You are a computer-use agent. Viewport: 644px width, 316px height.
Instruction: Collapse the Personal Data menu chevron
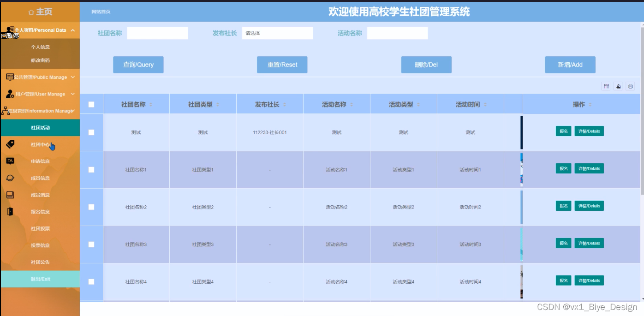click(x=73, y=30)
